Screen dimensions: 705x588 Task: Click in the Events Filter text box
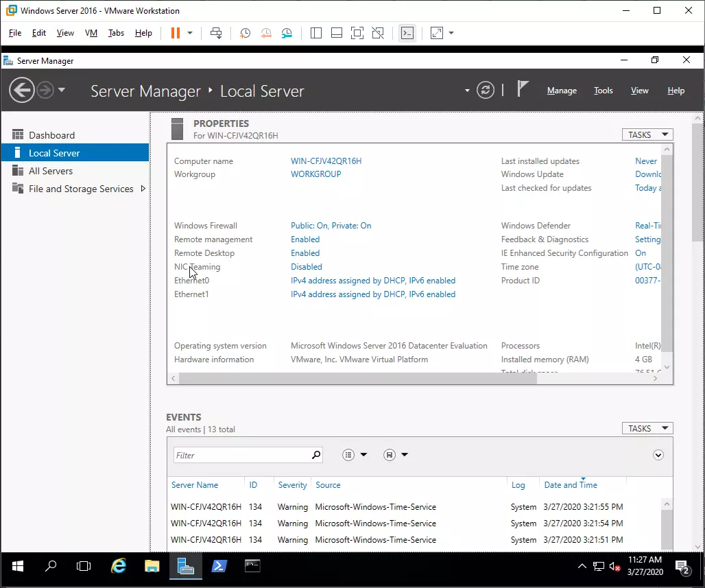[x=242, y=456]
